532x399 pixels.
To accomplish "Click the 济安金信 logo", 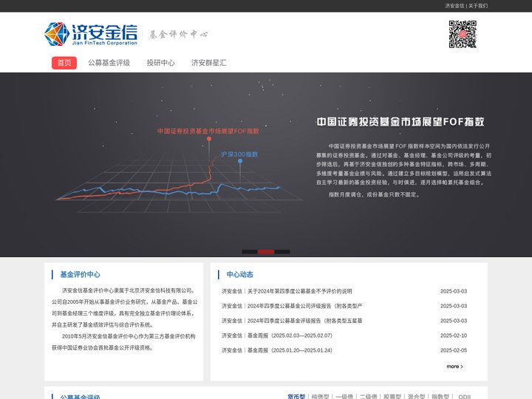I will 91,34.
